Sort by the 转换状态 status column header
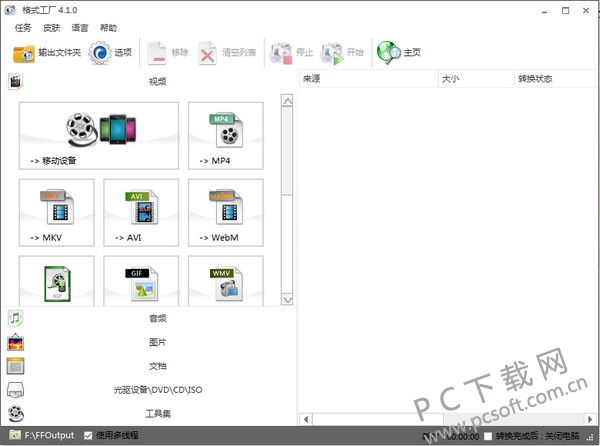The image size is (600, 446). 556,79
